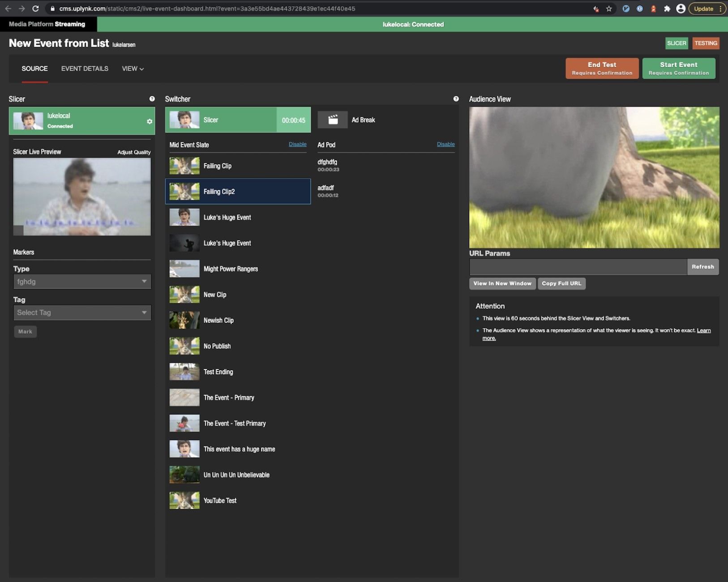Viewport: 728px width, 582px height.
Task: Open the Learn more link
Action: point(703,330)
